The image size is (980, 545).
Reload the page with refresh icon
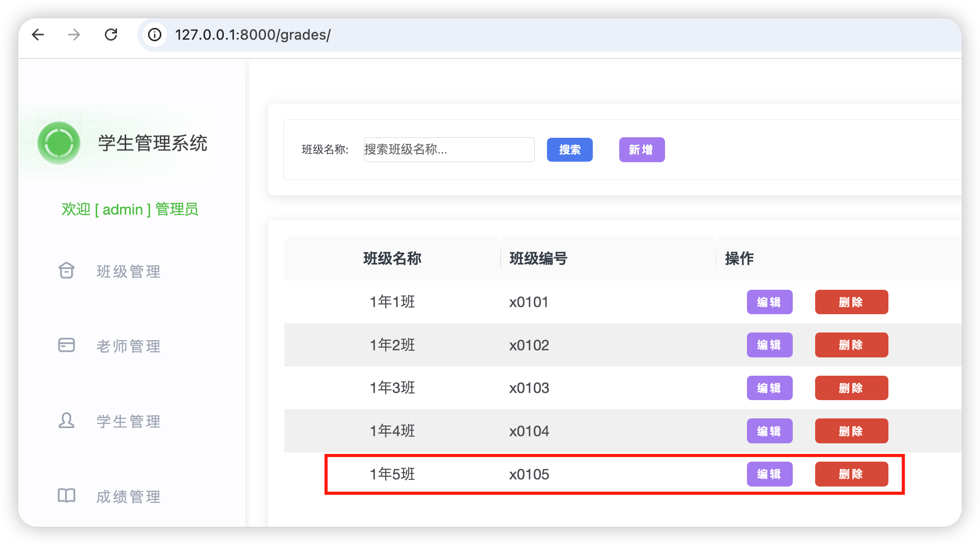(x=111, y=35)
